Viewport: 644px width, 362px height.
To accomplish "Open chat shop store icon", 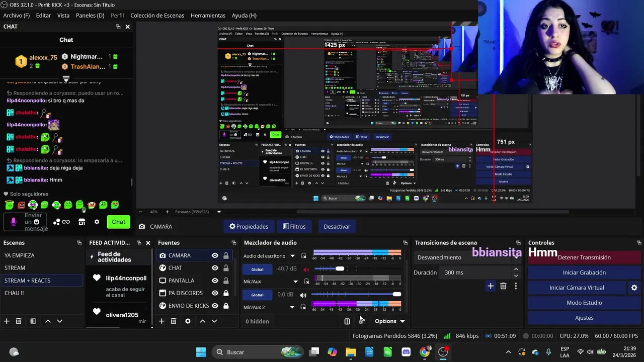I will tap(82, 222).
